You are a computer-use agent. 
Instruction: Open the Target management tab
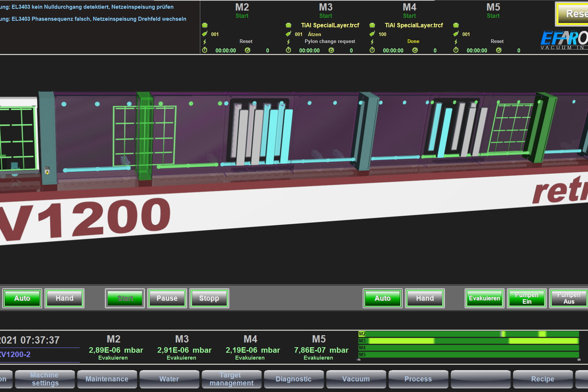pyautogui.click(x=232, y=379)
